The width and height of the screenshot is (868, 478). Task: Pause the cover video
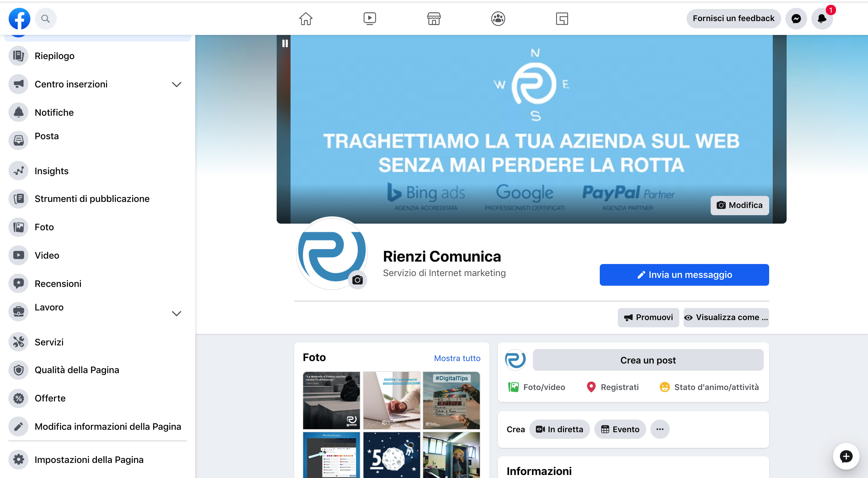point(285,43)
